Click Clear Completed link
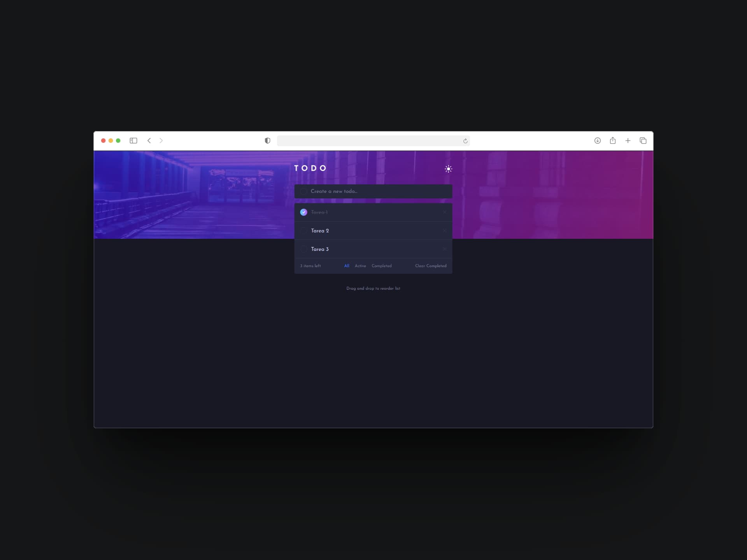Viewport: 747px width, 560px height. (431, 266)
